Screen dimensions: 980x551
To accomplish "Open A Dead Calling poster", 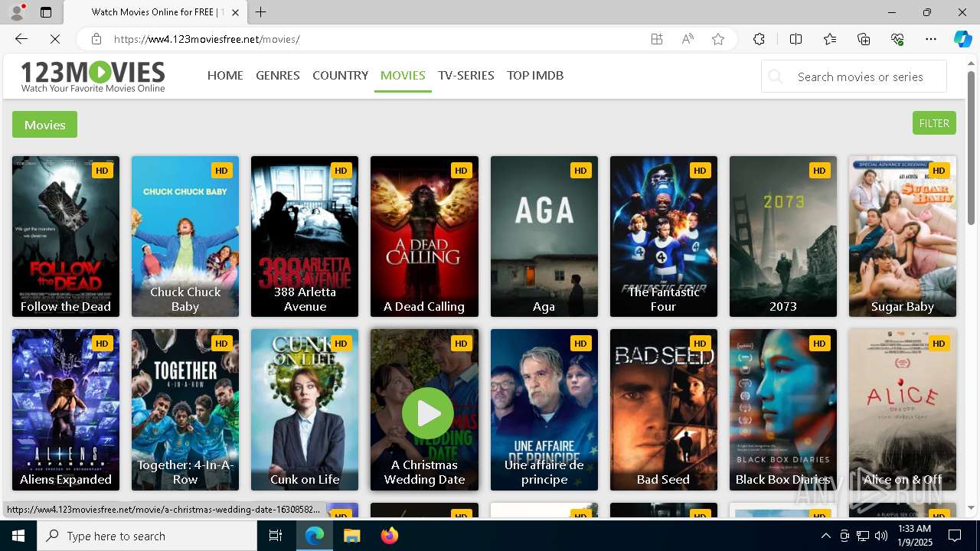I will [424, 236].
